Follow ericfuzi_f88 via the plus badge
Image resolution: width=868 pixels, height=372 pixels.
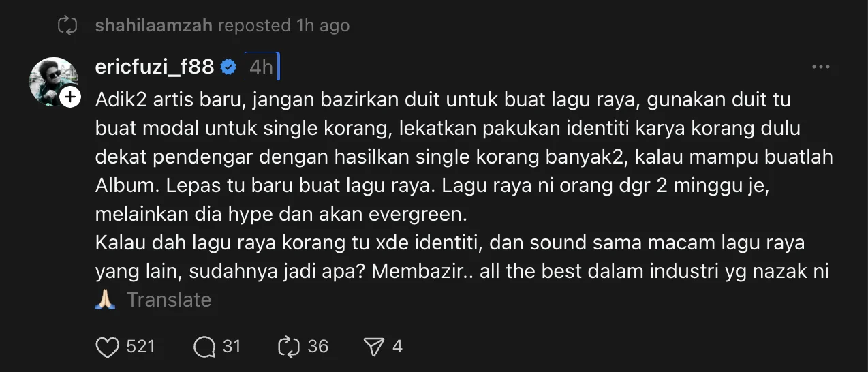click(x=70, y=97)
